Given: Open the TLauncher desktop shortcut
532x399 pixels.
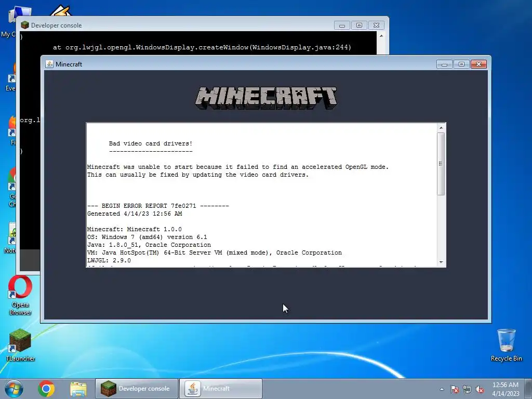Looking at the screenshot, I should tap(20, 345).
